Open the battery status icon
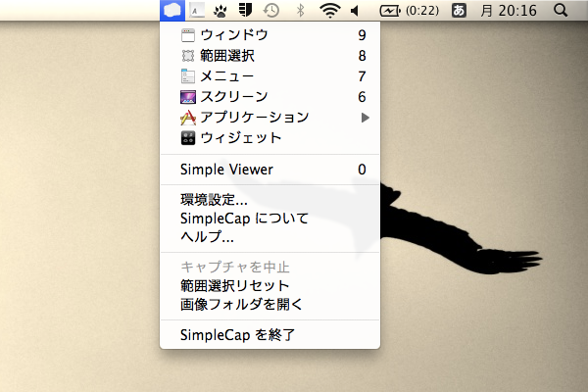The height and width of the screenshot is (392, 588). click(390, 11)
